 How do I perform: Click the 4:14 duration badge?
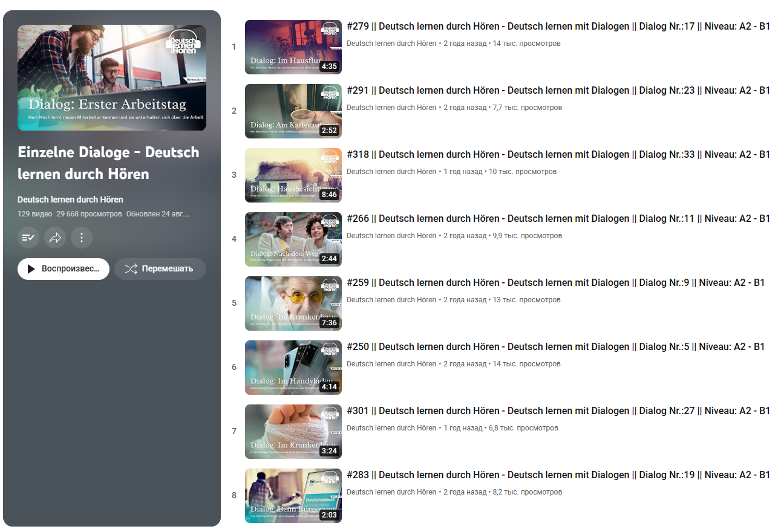[329, 387]
